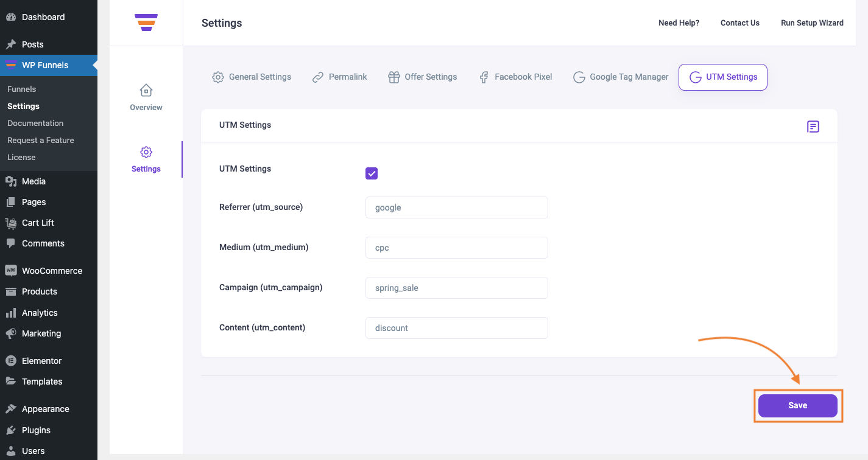This screenshot has height=460, width=868.
Task: Open License submenu item
Action: click(x=21, y=157)
